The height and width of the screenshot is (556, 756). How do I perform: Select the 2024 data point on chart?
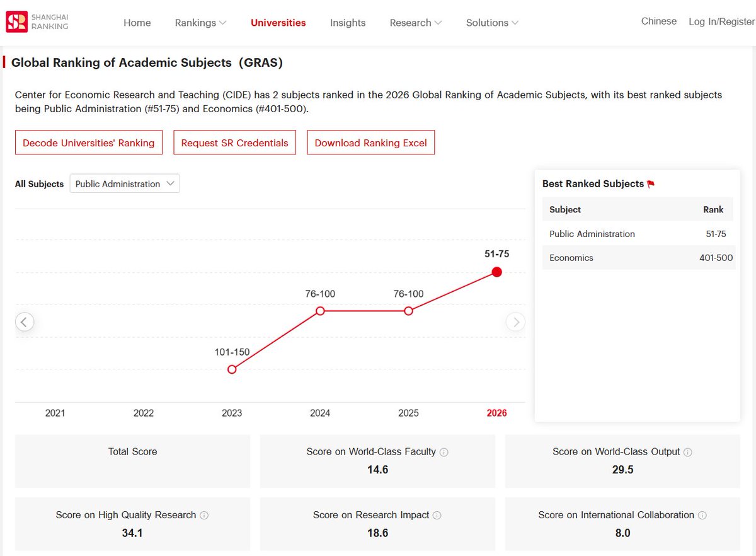(x=320, y=311)
